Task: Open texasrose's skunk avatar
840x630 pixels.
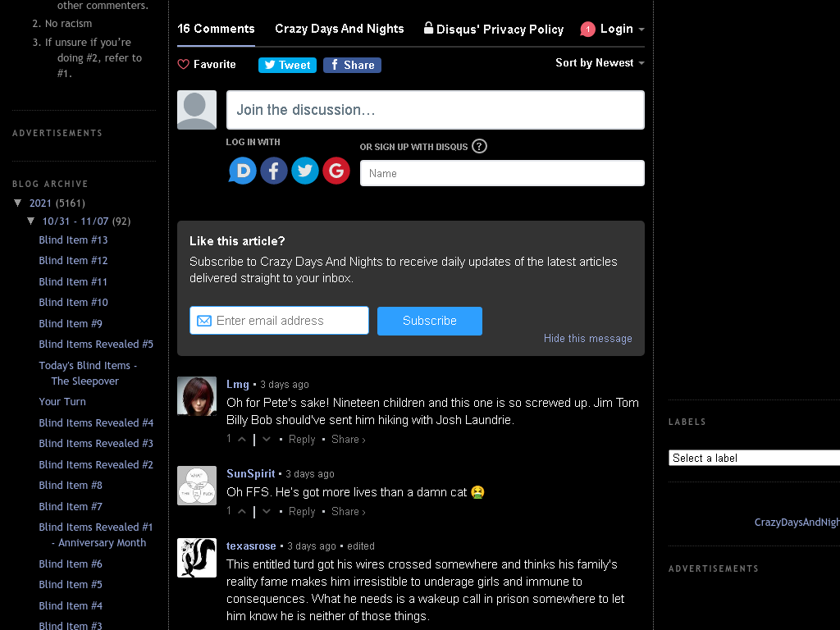Action: (197, 558)
